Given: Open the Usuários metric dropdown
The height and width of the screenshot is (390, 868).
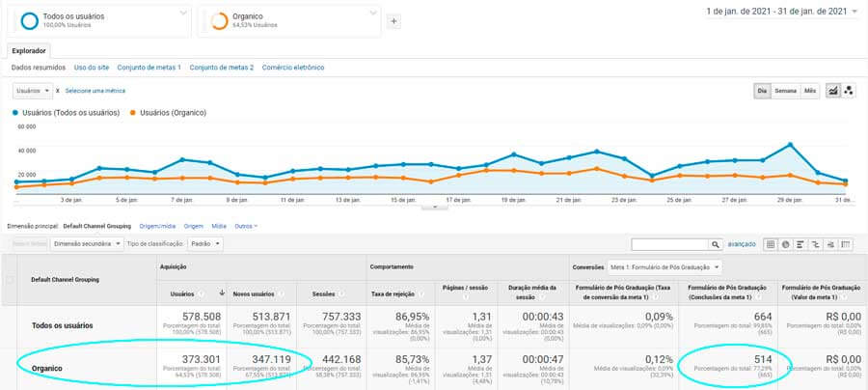Looking at the screenshot, I should (34, 91).
